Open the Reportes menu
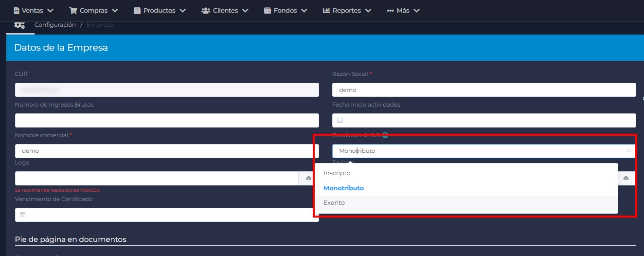Screen dimensions: 644x256 [347, 10]
